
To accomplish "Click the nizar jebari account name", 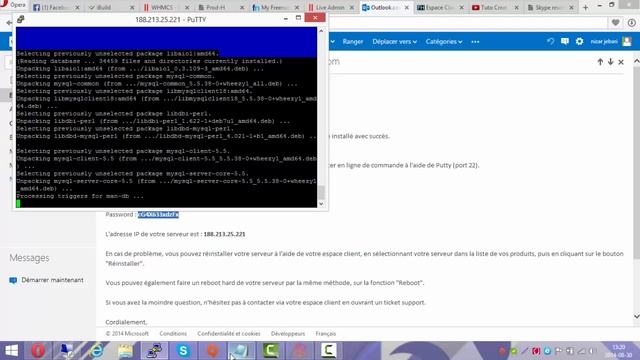I will [604, 41].
